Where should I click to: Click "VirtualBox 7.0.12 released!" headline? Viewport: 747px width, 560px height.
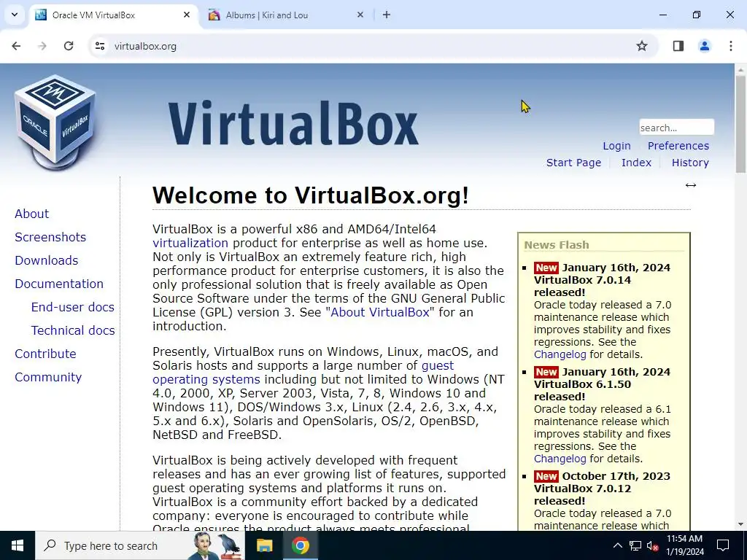click(x=582, y=495)
